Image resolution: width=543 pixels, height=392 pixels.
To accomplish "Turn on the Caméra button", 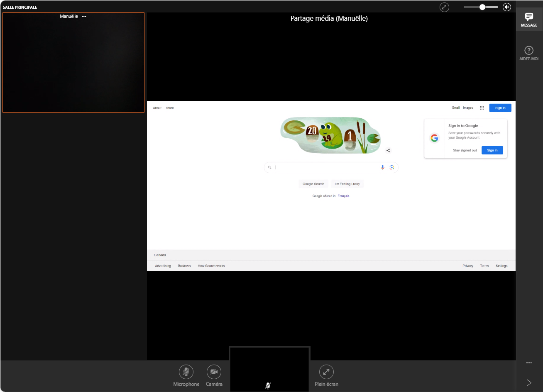I will [214, 372].
